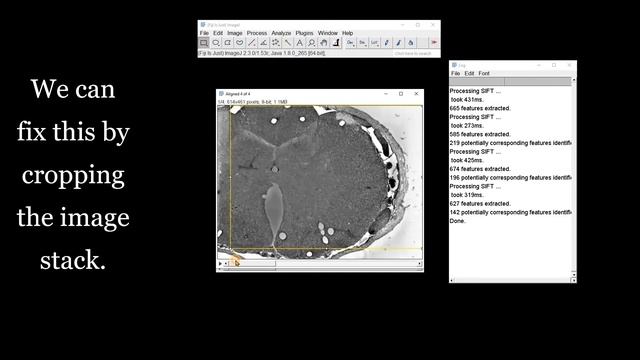Click the LUT menu toolbar button
Screen dimensions: 640x360
[374, 43]
